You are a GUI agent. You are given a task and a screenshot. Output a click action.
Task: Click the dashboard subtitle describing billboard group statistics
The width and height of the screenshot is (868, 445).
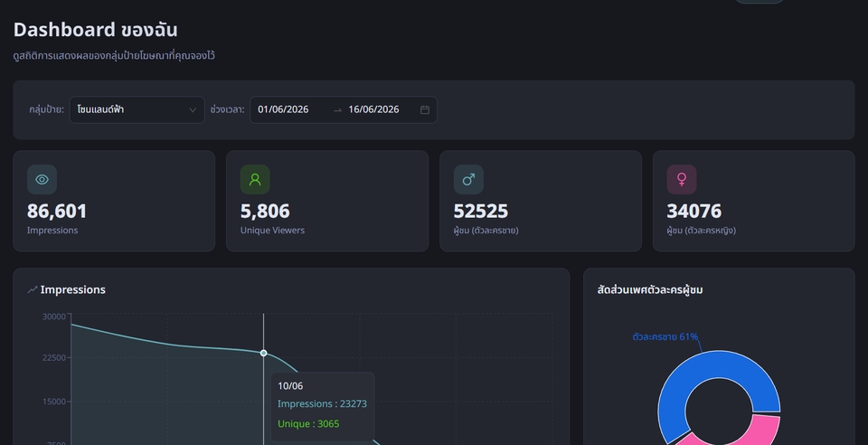[x=114, y=55]
